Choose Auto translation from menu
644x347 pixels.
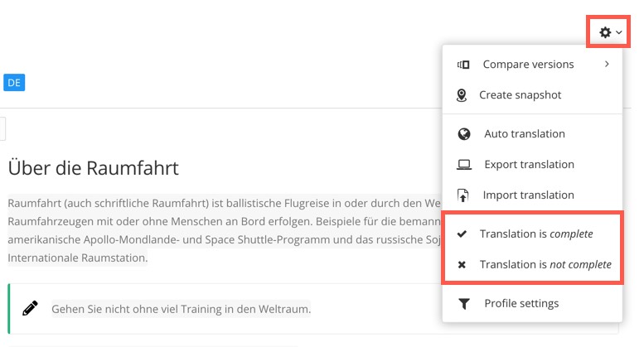[x=524, y=134]
